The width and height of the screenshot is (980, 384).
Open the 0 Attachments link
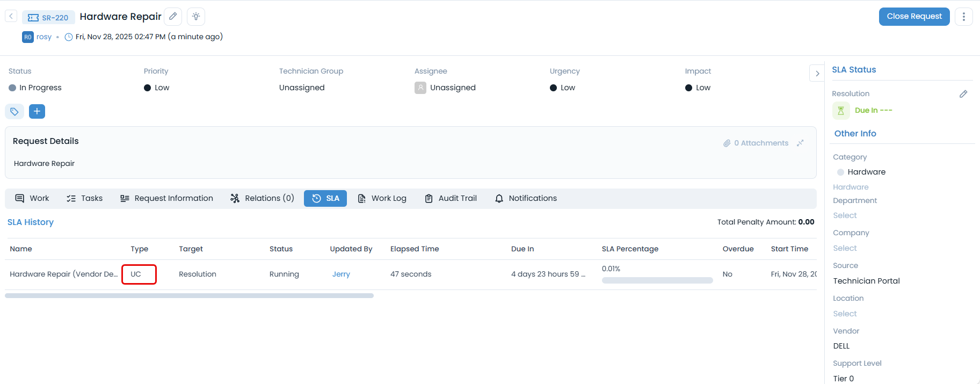[756, 143]
